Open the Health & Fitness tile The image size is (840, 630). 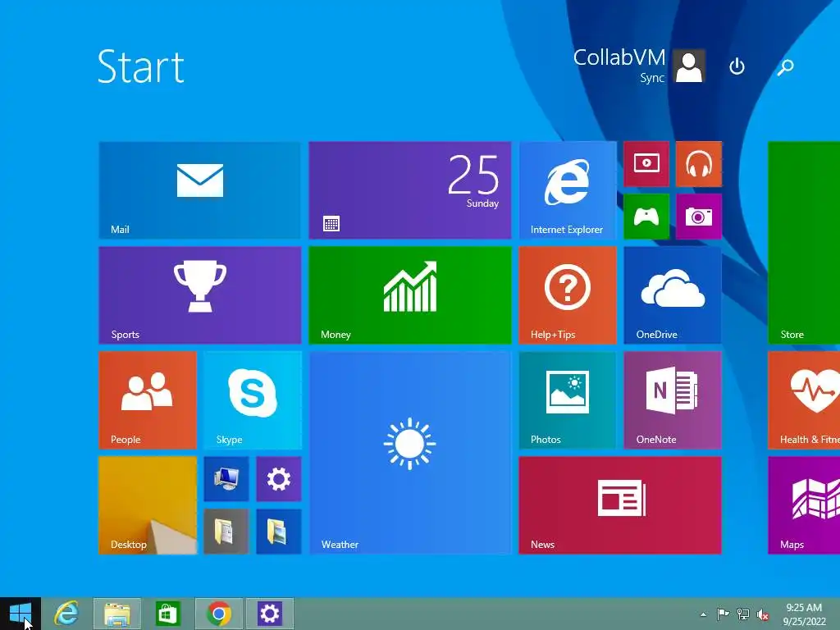(804, 400)
